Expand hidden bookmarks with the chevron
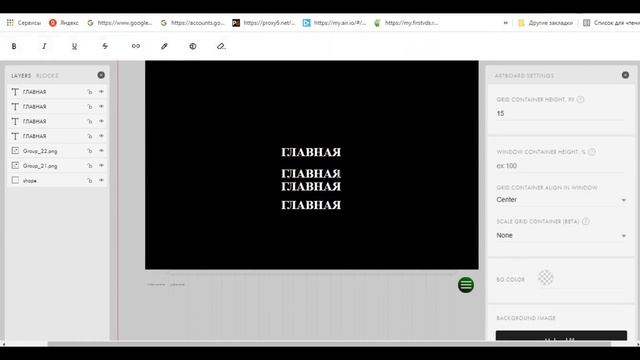The image size is (640, 360). (505, 23)
